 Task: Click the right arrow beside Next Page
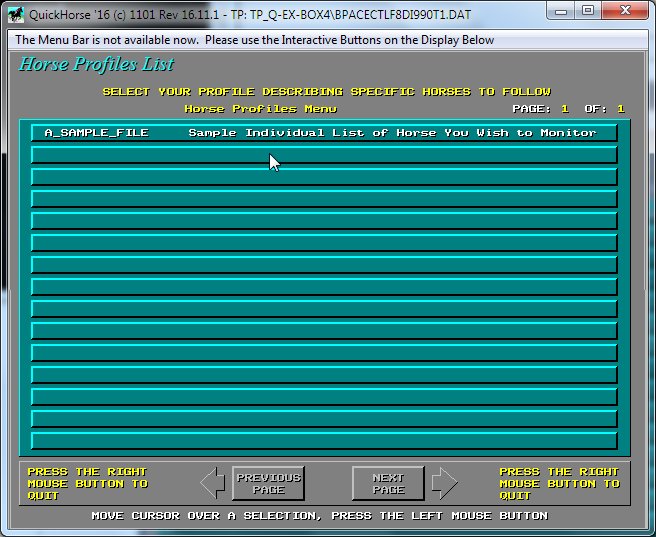(x=444, y=484)
